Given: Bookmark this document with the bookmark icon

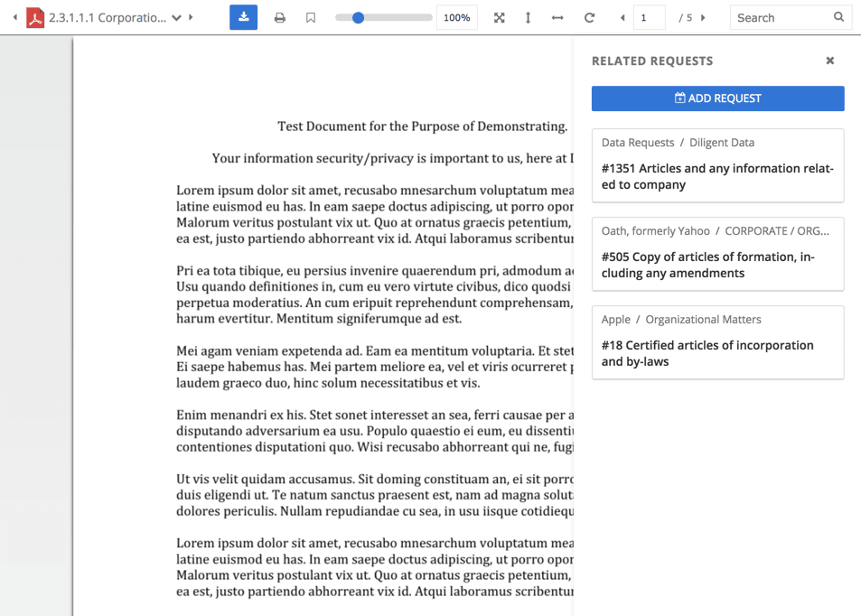Looking at the screenshot, I should (311, 18).
